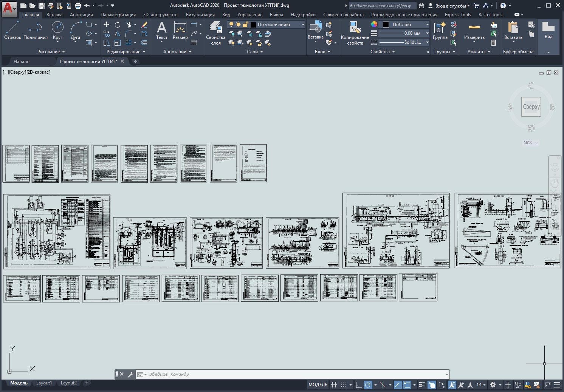Click the Array tool icon
This screenshot has width=564, height=392.
pyautogui.click(x=129, y=43)
